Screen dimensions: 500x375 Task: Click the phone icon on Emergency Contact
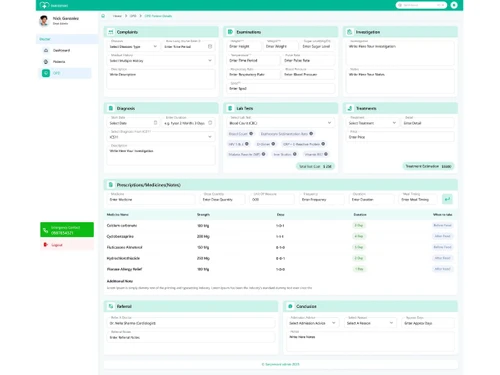coord(46,230)
